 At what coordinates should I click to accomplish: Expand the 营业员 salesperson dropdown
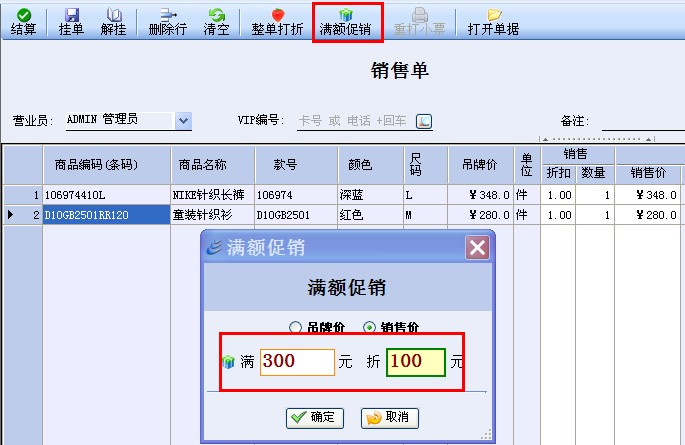tap(183, 121)
